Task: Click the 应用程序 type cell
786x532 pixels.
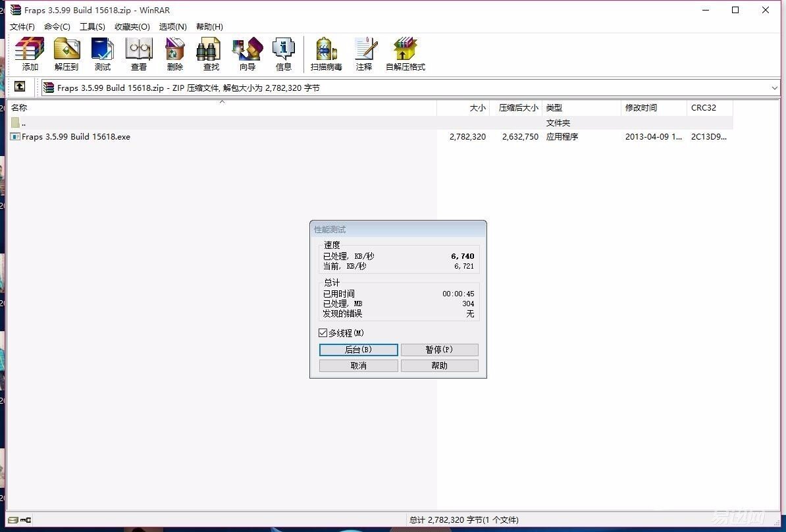Action: point(562,137)
